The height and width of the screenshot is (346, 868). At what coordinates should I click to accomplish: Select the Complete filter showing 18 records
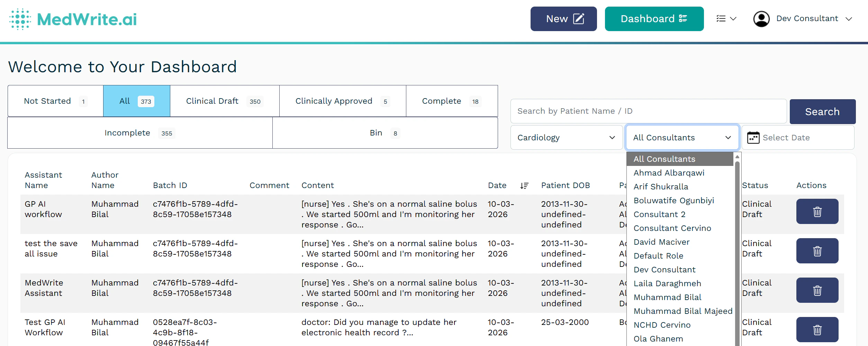click(451, 101)
